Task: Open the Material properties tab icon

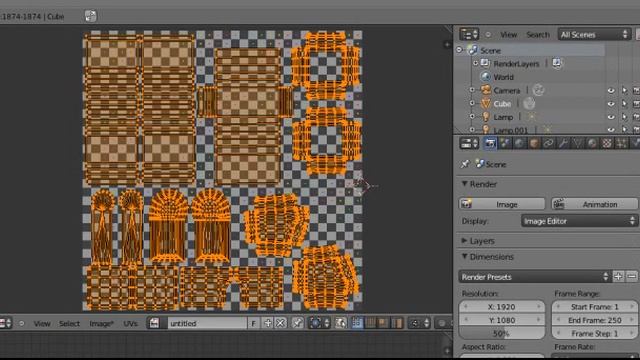Action: pos(592,143)
